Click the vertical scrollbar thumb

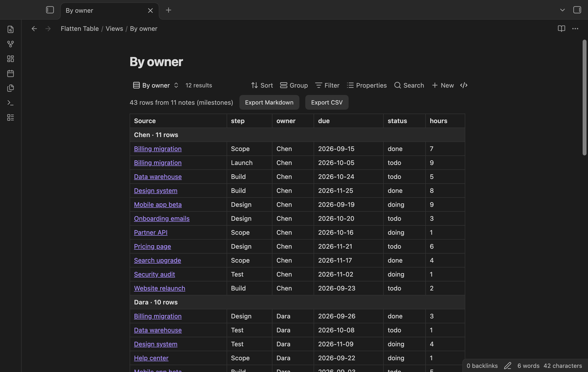584,98
